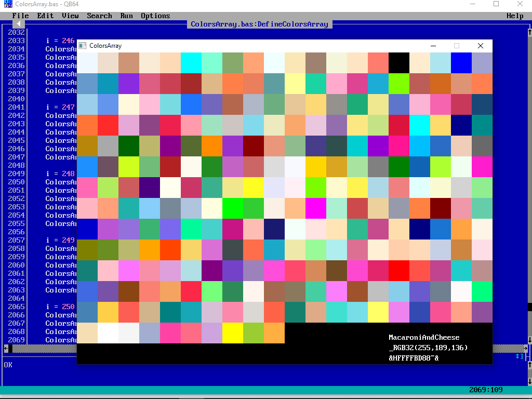
Task: Open the Options menu
Action: pos(155,16)
